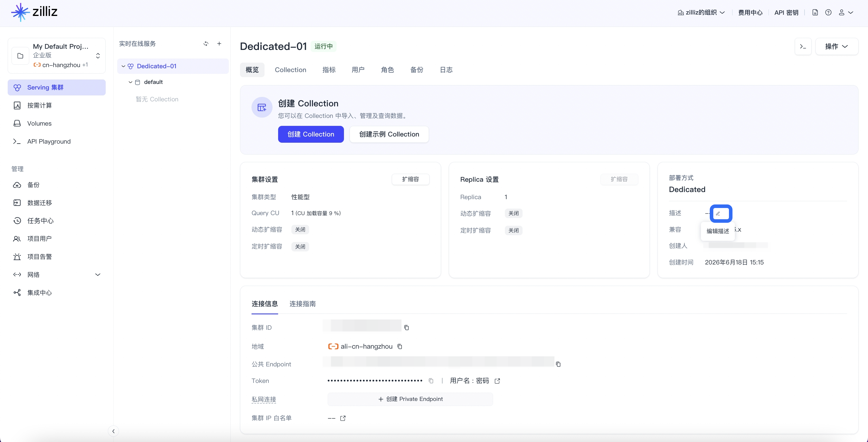868x442 pixels.
Task: Switch to the Collection tab
Action: pyautogui.click(x=291, y=69)
